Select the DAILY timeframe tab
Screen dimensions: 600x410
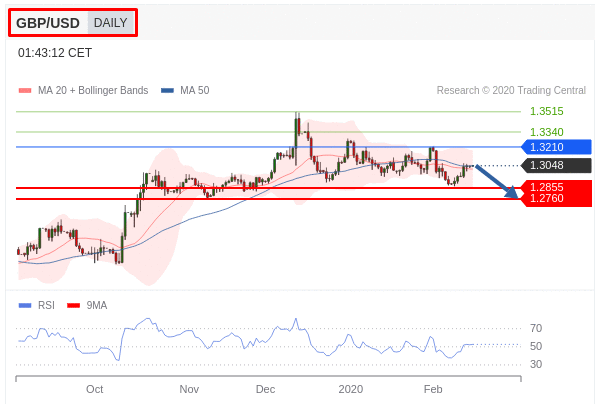tap(111, 23)
